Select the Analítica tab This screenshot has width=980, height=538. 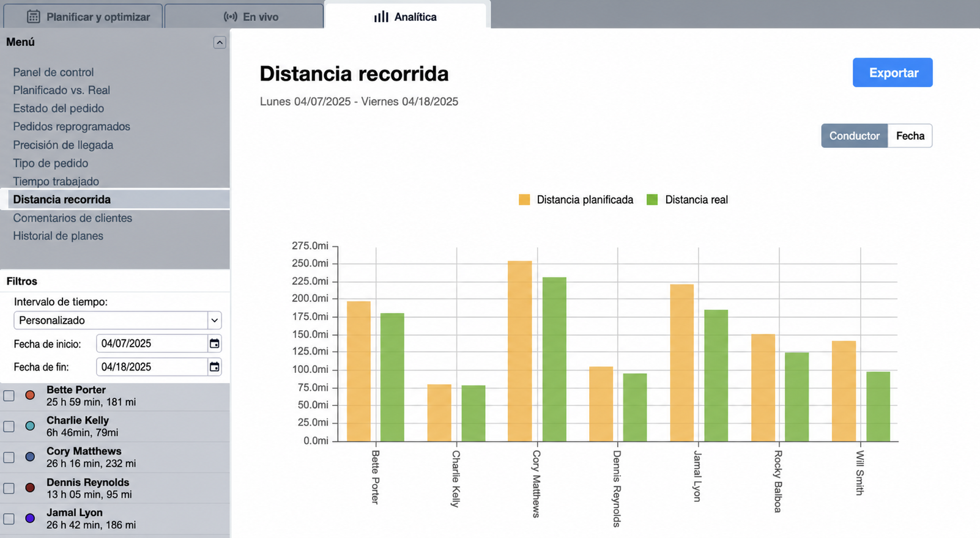pos(406,17)
